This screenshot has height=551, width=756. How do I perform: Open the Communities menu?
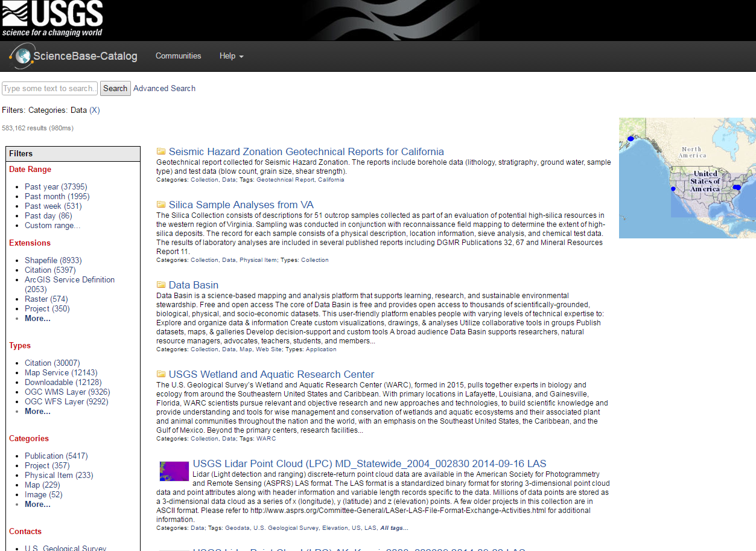[178, 56]
